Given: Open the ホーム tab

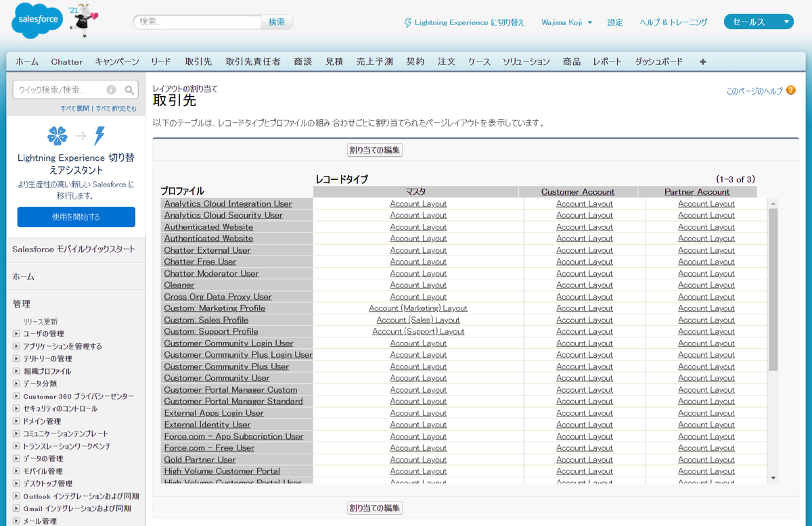Looking at the screenshot, I should (27, 62).
